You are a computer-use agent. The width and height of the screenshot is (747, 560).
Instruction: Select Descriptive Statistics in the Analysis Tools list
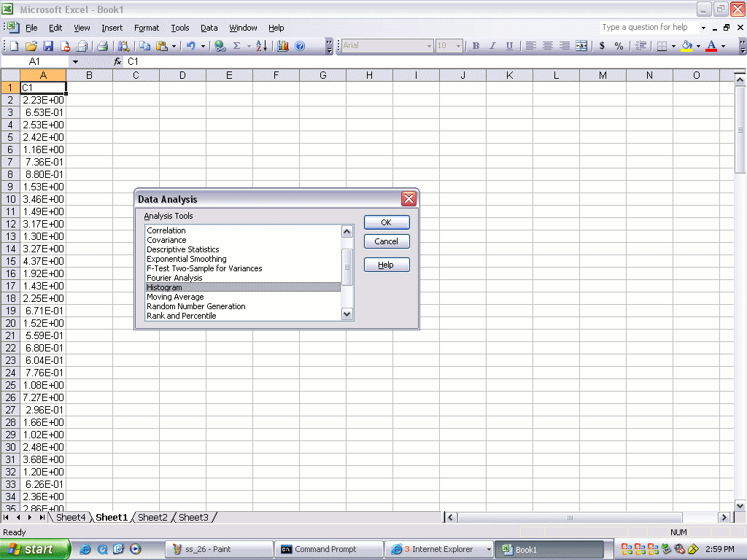point(183,249)
